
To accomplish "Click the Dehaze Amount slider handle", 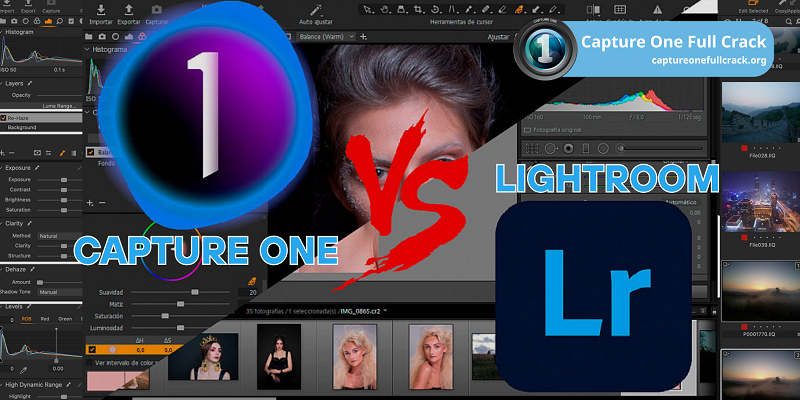I will tap(40, 282).
